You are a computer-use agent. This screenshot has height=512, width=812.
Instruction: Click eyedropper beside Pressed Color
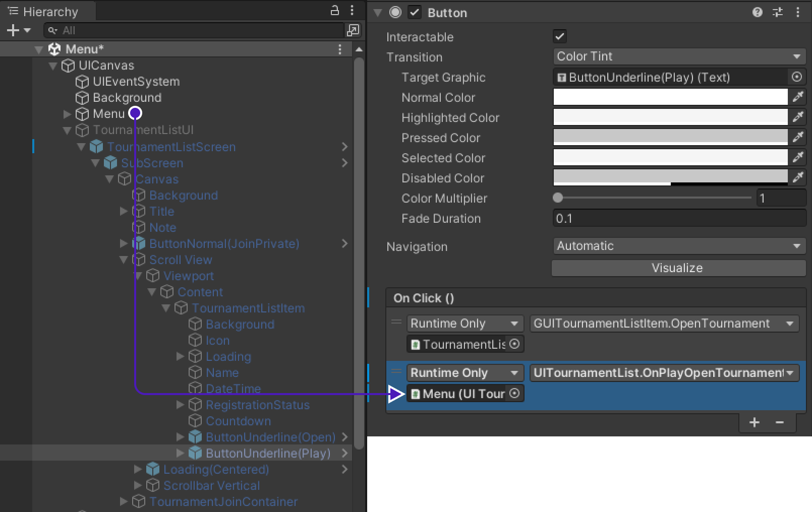pos(797,137)
